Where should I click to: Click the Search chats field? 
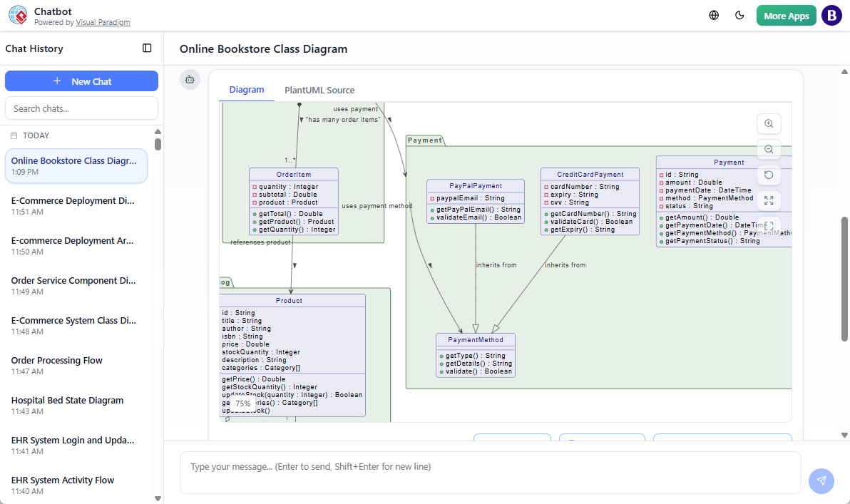(x=81, y=108)
